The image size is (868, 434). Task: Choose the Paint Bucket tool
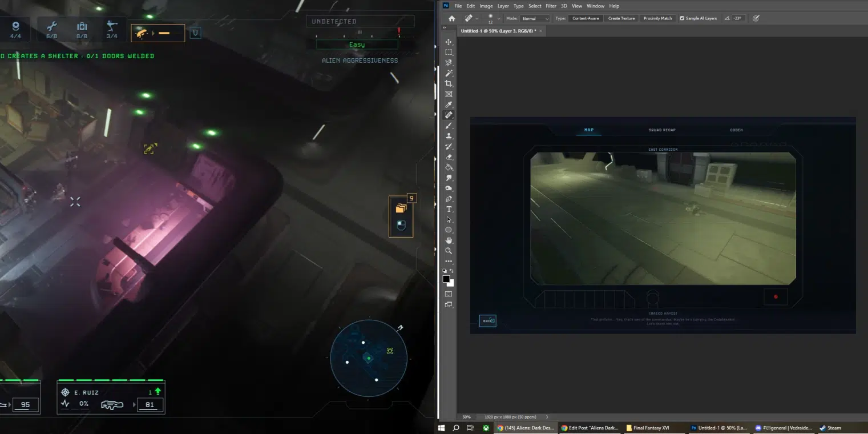[x=449, y=167]
